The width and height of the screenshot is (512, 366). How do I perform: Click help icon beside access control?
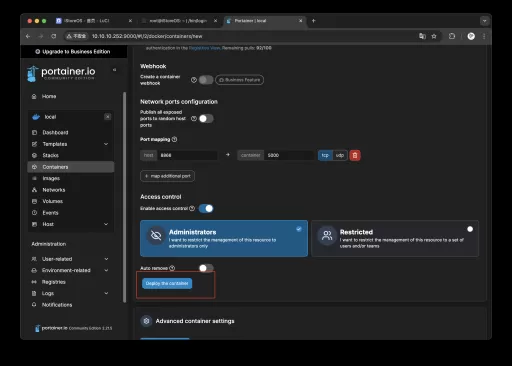click(192, 208)
